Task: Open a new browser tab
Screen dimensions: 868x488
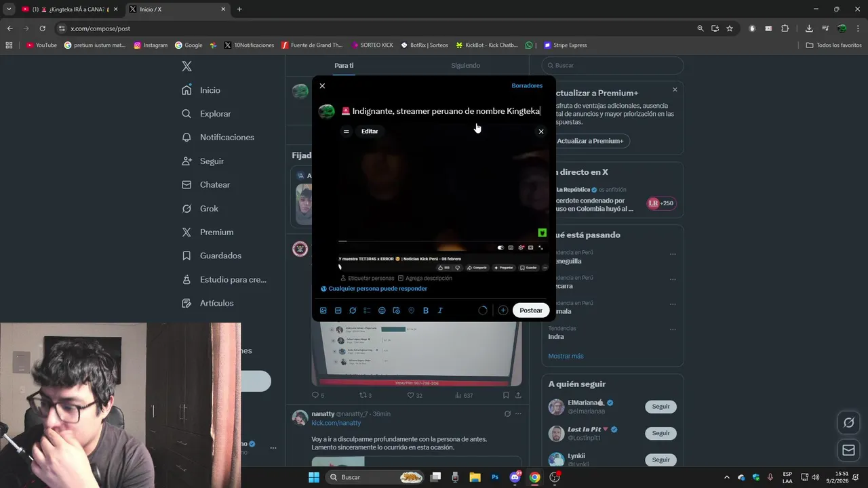Action: 239,9
